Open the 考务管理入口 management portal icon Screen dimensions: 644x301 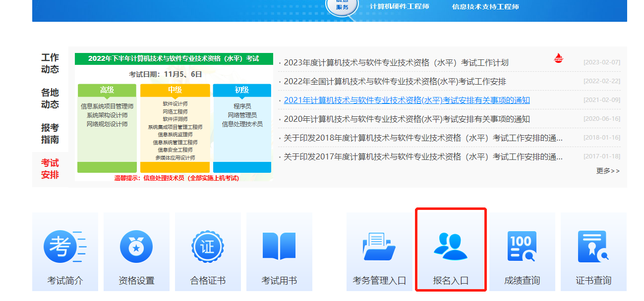pos(379,250)
